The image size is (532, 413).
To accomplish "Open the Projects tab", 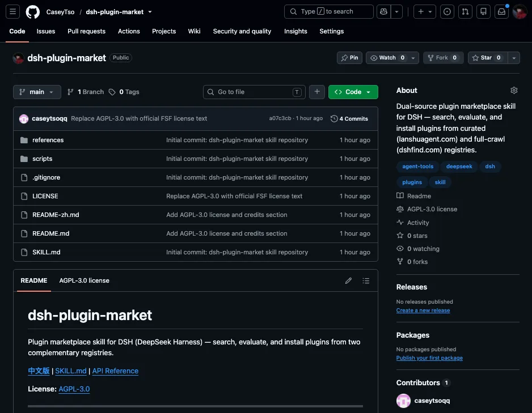I will coord(164,31).
